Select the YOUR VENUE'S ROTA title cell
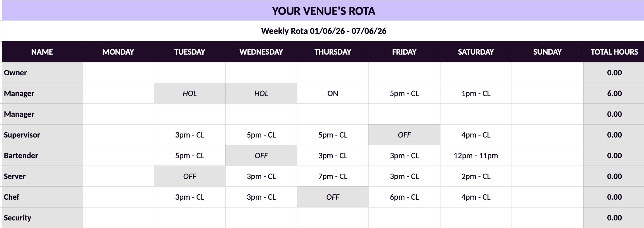Screen dimensions: 644x228 pos(323,11)
